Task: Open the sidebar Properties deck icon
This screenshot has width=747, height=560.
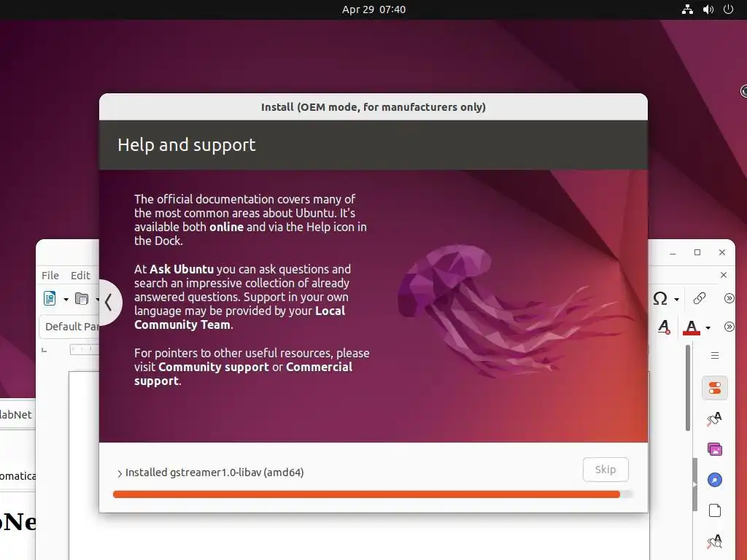Action: 715,388
